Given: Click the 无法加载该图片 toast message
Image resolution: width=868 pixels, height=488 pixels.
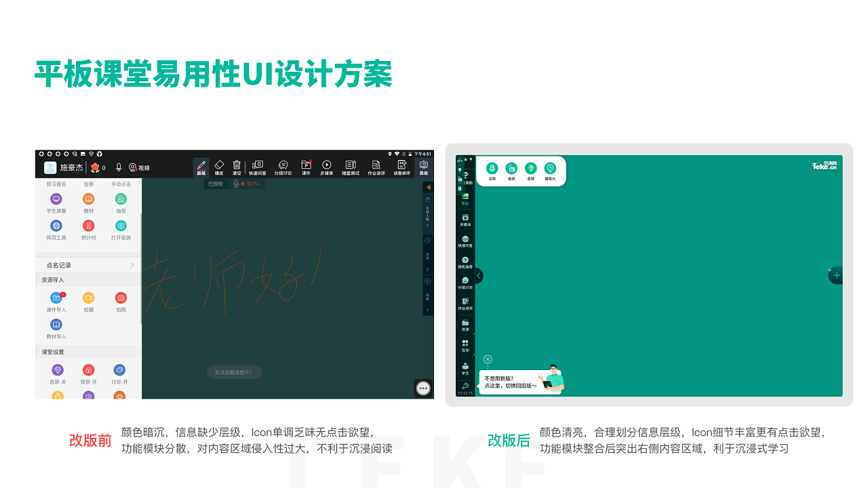Looking at the screenshot, I should [x=234, y=372].
